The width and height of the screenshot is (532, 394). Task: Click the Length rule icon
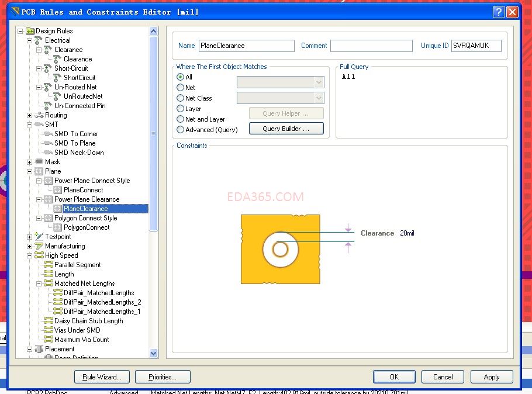[49, 274]
